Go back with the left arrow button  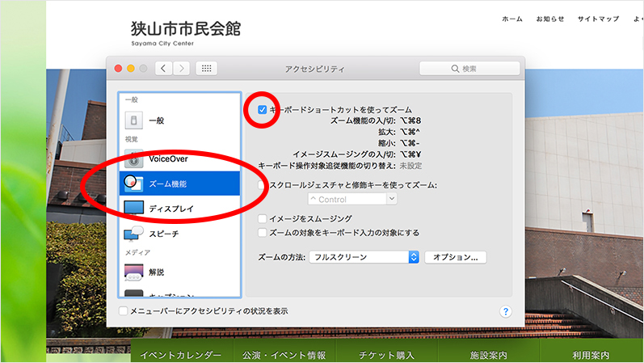[164, 69]
